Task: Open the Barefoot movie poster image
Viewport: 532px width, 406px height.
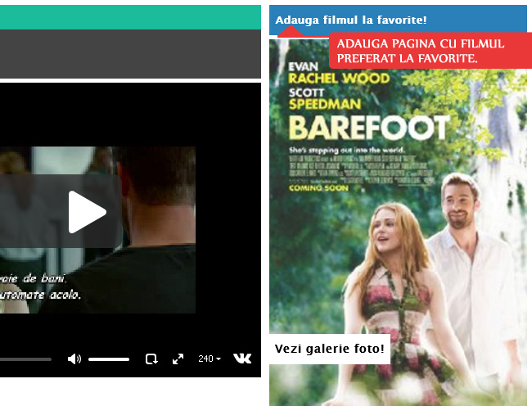Action: point(398,222)
